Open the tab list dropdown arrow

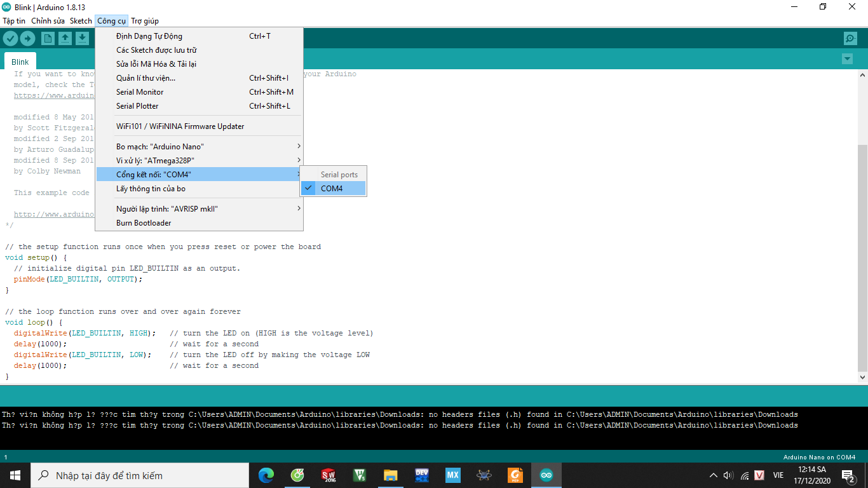point(847,58)
